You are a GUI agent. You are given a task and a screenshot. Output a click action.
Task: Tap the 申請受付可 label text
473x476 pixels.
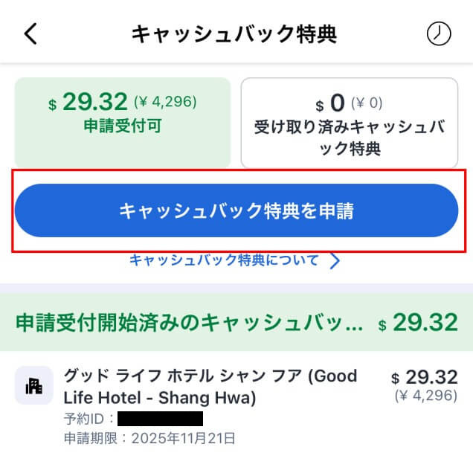123,126
